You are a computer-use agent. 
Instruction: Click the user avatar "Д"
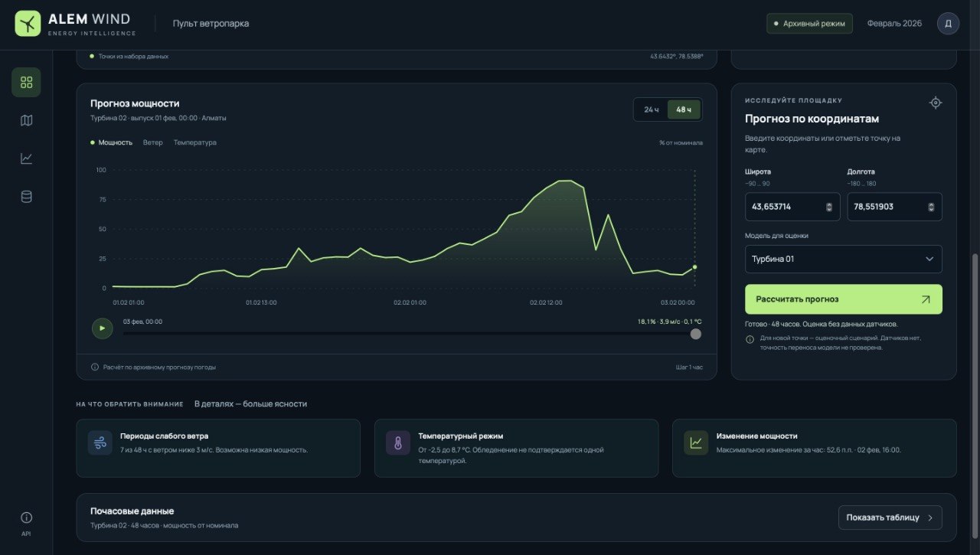[x=948, y=24]
